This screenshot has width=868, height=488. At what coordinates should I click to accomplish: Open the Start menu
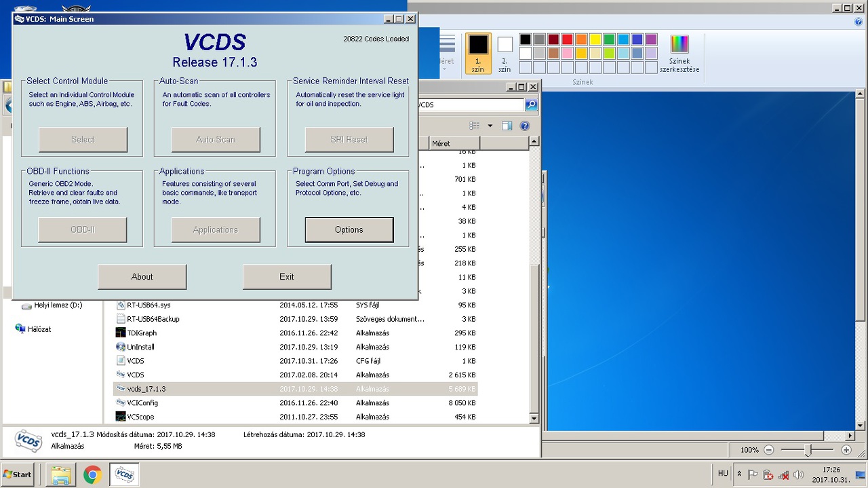[x=18, y=474]
